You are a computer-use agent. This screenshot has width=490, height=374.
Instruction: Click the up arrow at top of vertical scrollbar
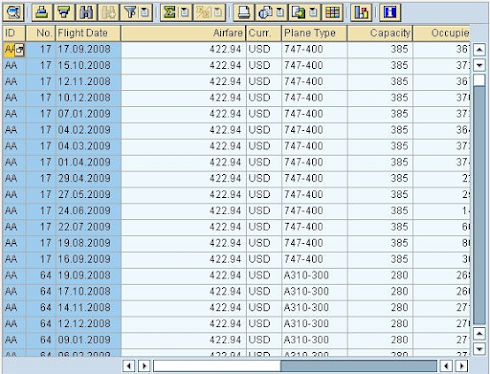pos(479,50)
